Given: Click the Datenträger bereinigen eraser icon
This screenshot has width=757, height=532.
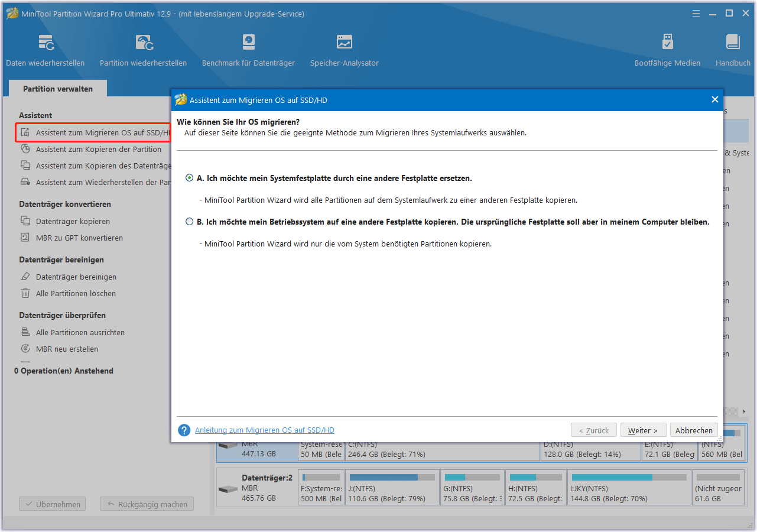Looking at the screenshot, I should pyautogui.click(x=25, y=277).
